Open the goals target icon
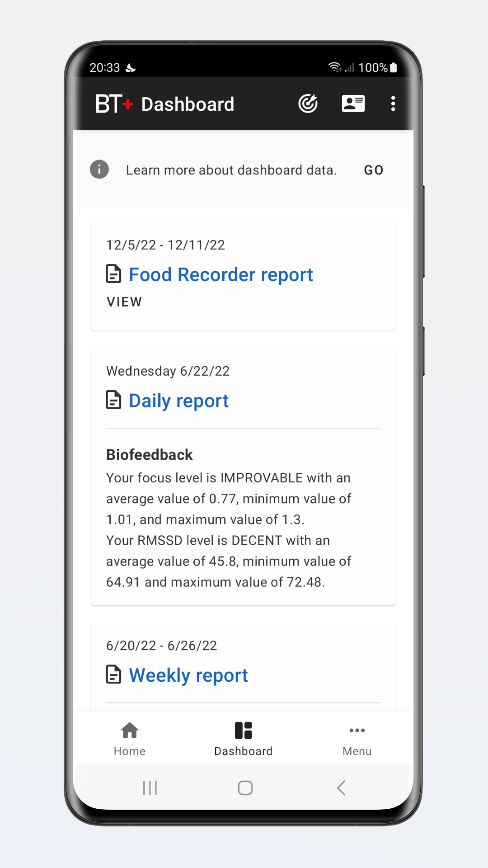Viewport: 488px width, 868px height. coord(308,104)
